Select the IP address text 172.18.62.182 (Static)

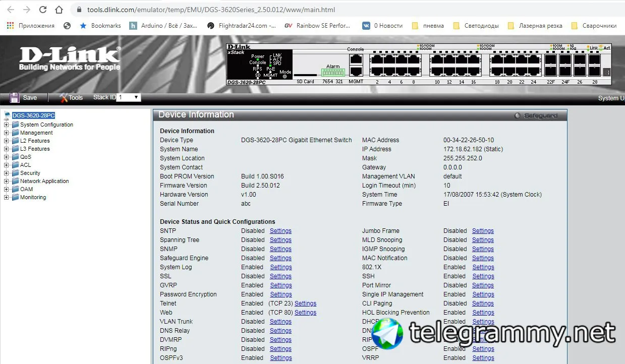point(473,149)
